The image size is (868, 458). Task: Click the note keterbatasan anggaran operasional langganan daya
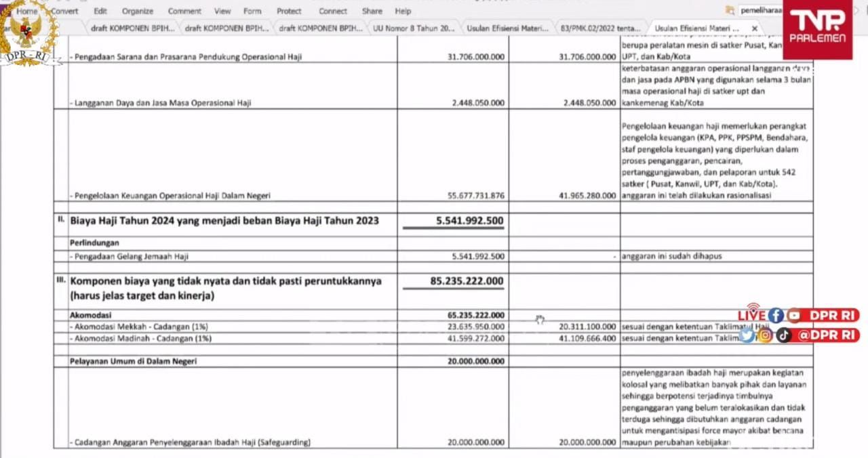coord(716,85)
